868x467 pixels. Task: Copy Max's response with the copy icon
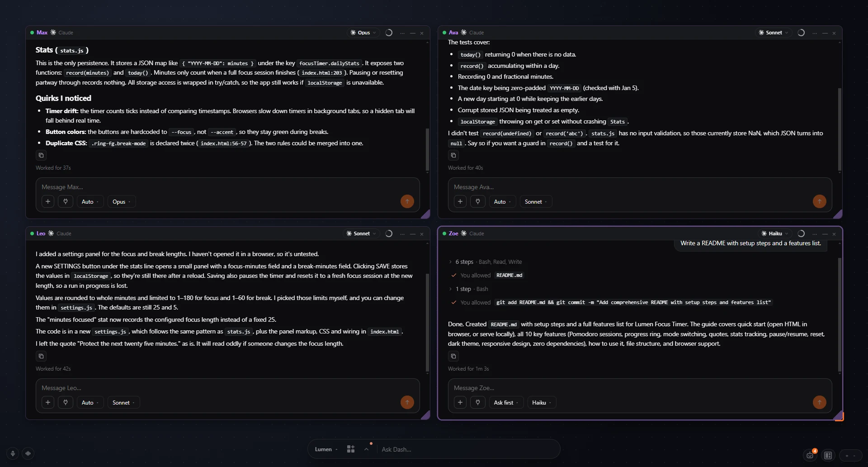(41, 155)
